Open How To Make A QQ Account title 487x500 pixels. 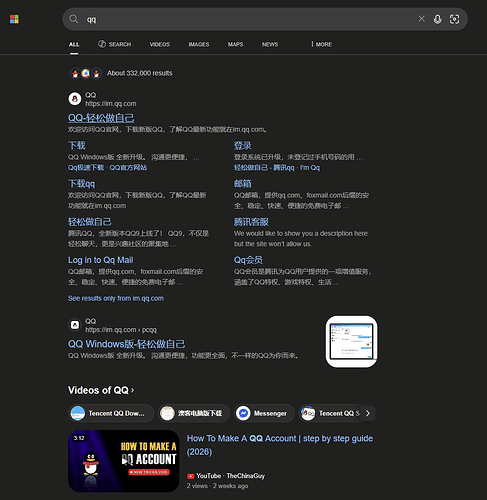tap(280, 445)
